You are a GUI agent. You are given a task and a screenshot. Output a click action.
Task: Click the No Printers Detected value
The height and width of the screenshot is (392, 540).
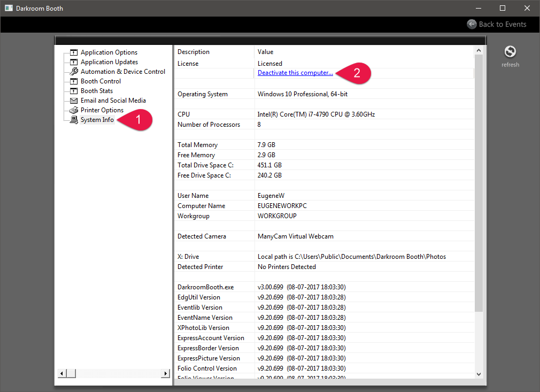pos(287,267)
